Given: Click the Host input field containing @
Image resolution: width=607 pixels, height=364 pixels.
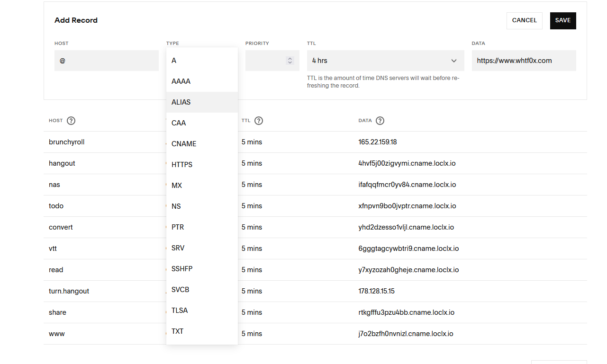Looking at the screenshot, I should [x=106, y=61].
